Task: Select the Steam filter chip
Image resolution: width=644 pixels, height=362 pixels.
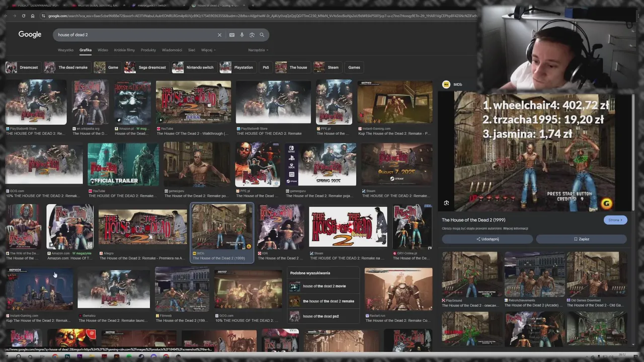Action: [x=327, y=67]
